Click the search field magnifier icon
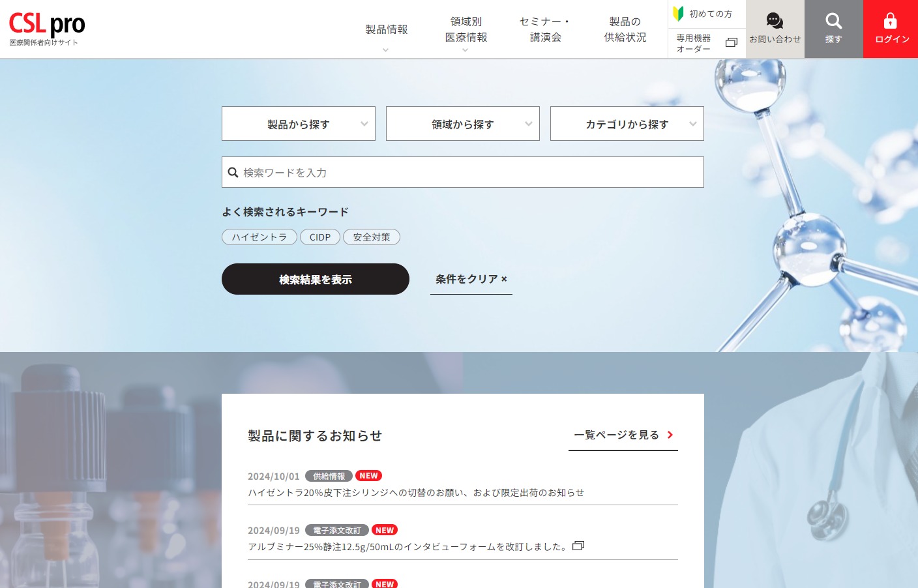This screenshot has height=588, width=918. 233,173
